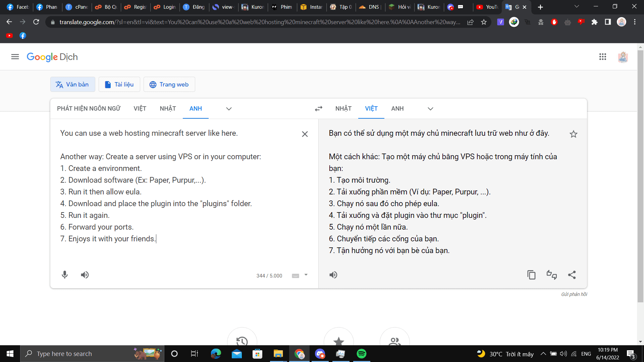Select NHẬT as the source language
This screenshot has height=362, width=644.
point(168,109)
